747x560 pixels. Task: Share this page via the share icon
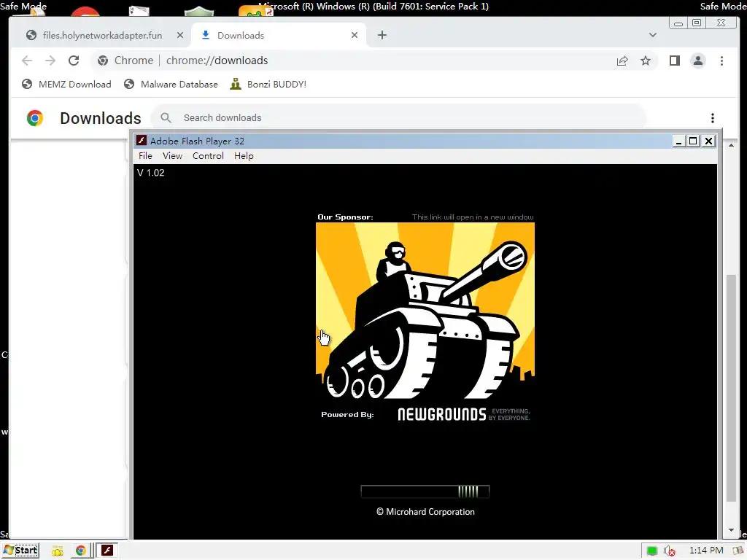coord(622,61)
